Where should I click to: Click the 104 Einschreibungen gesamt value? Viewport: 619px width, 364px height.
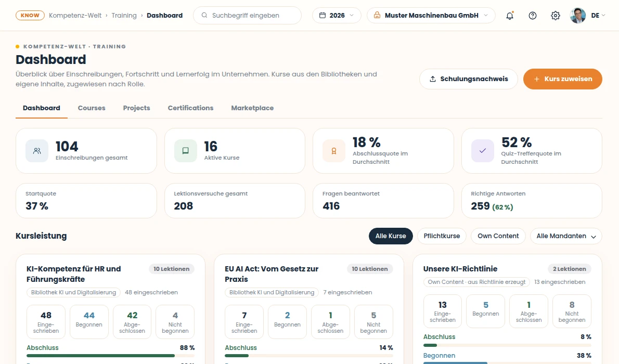point(67,147)
